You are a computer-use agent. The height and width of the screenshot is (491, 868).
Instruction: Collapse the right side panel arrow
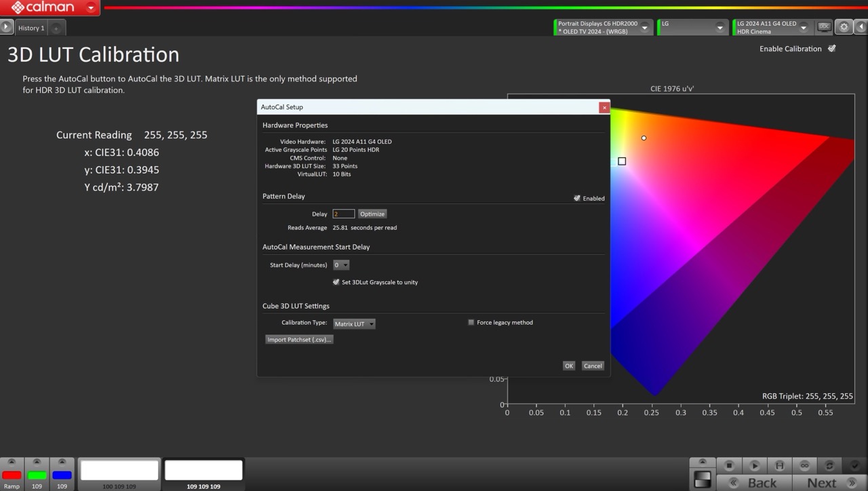point(861,27)
